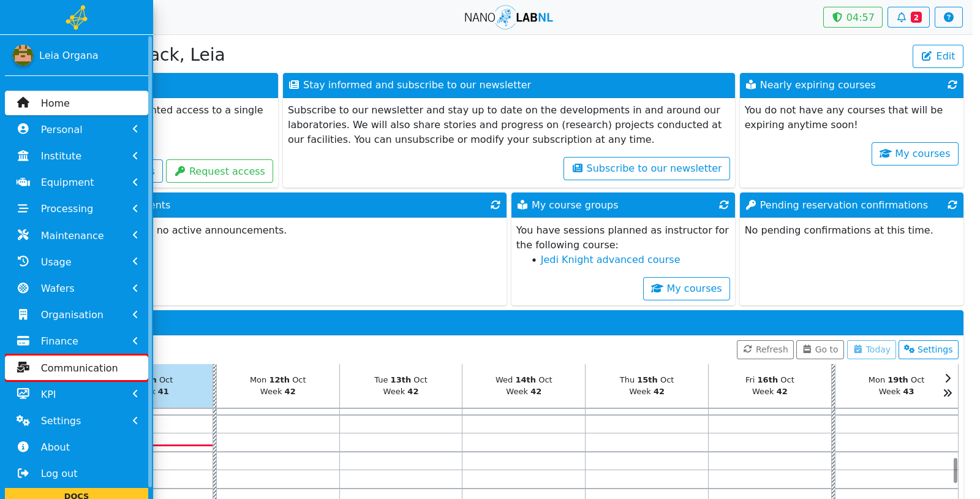Open the yellow DOCS bar
980x499 pixels.
pyautogui.click(x=77, y=494)
